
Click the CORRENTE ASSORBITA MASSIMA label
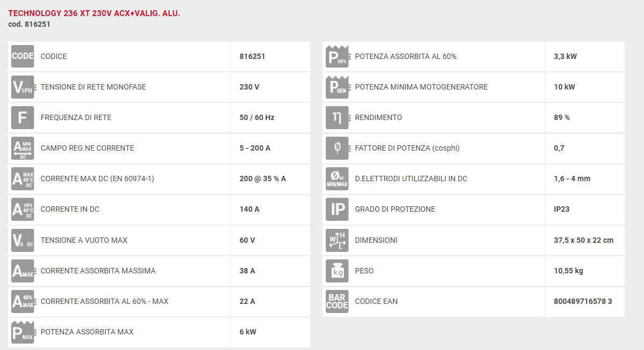coord(98,271)
